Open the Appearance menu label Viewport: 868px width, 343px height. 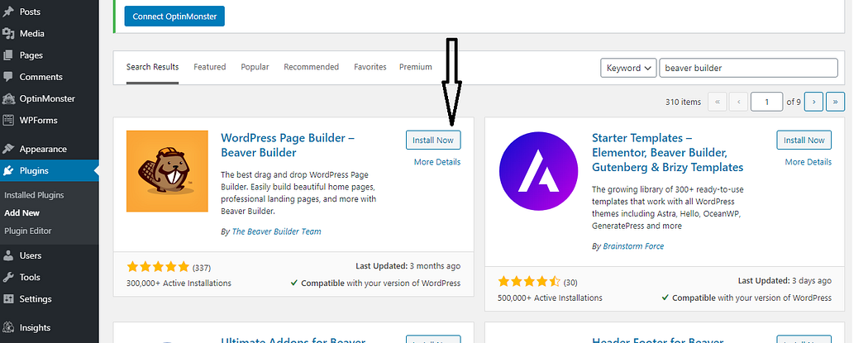[x=43, y=149]
